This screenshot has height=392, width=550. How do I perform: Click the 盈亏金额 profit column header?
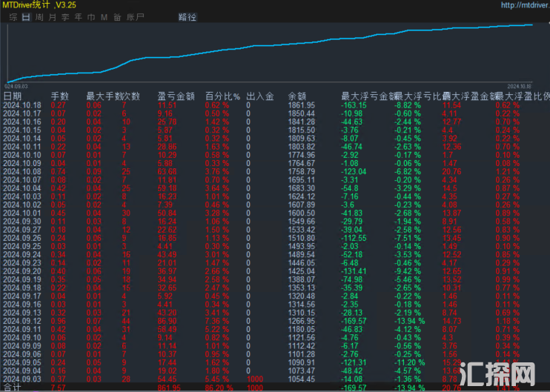176,96
